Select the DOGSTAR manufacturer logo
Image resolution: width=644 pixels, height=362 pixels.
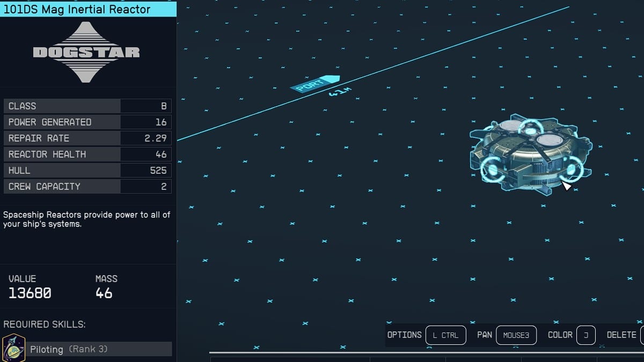(x=85, y=51)
